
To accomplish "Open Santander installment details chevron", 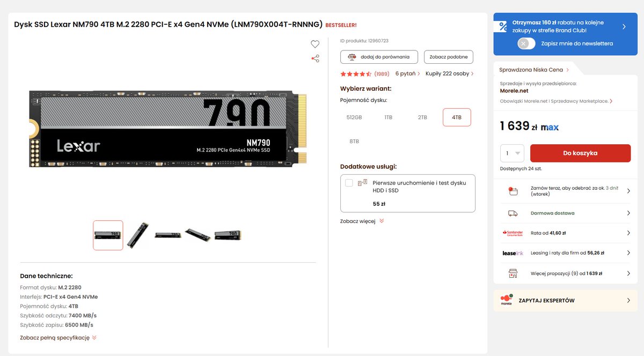I will 628,233.
